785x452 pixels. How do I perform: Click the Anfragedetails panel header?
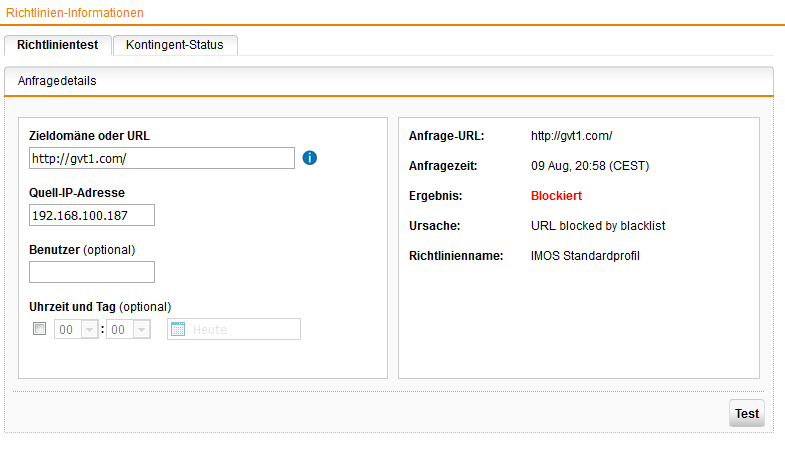(57, 81)
